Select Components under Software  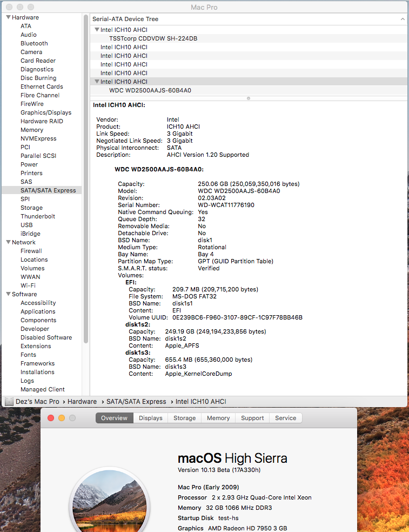38,320
